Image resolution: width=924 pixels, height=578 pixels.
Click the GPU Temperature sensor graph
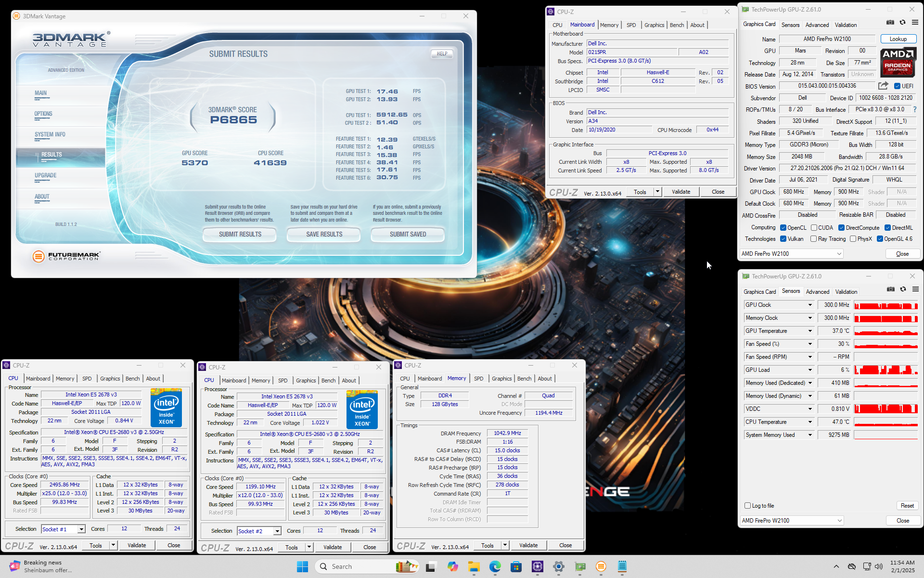tap(886, 331)
